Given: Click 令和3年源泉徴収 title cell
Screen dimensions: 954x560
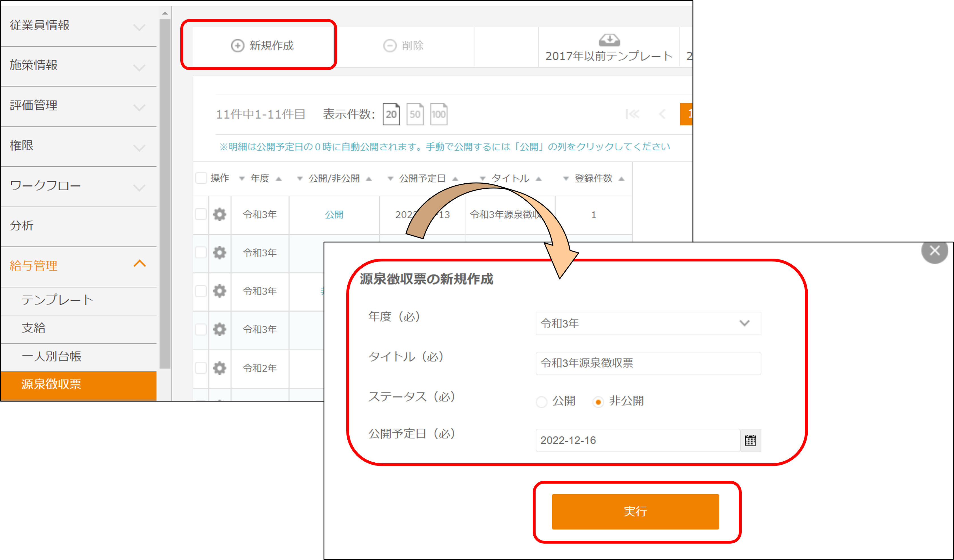Looking at the screenshot, I should tap(510, 215).
